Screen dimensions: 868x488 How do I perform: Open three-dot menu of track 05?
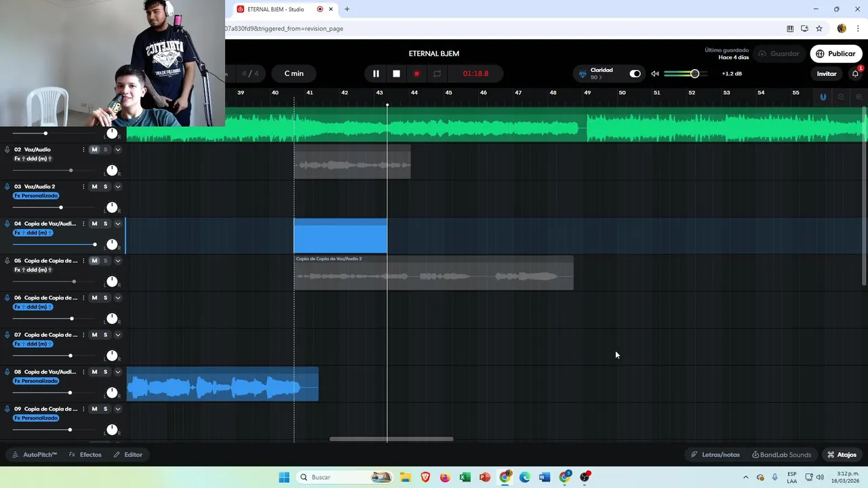click(83, 260)
